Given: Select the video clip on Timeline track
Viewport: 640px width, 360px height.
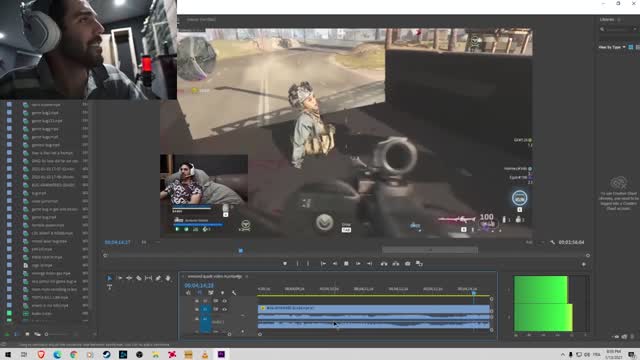Looking at the screenshot, I should (x=374, y=308).
